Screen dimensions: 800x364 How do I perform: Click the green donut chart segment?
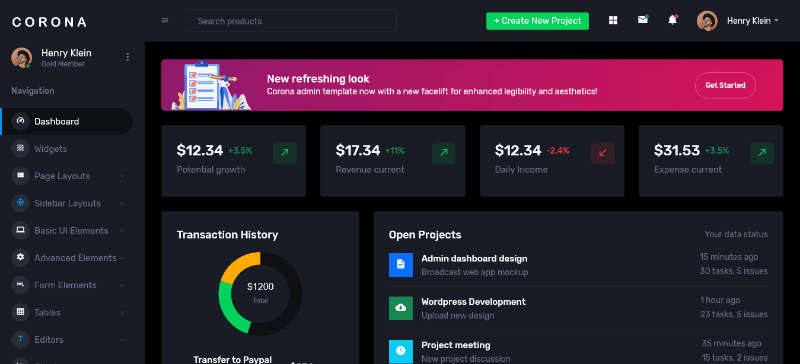pos(230,309)
